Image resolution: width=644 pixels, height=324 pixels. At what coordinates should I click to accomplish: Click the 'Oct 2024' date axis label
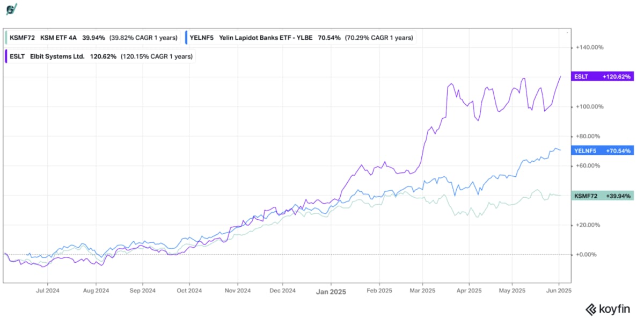point(189,290)
